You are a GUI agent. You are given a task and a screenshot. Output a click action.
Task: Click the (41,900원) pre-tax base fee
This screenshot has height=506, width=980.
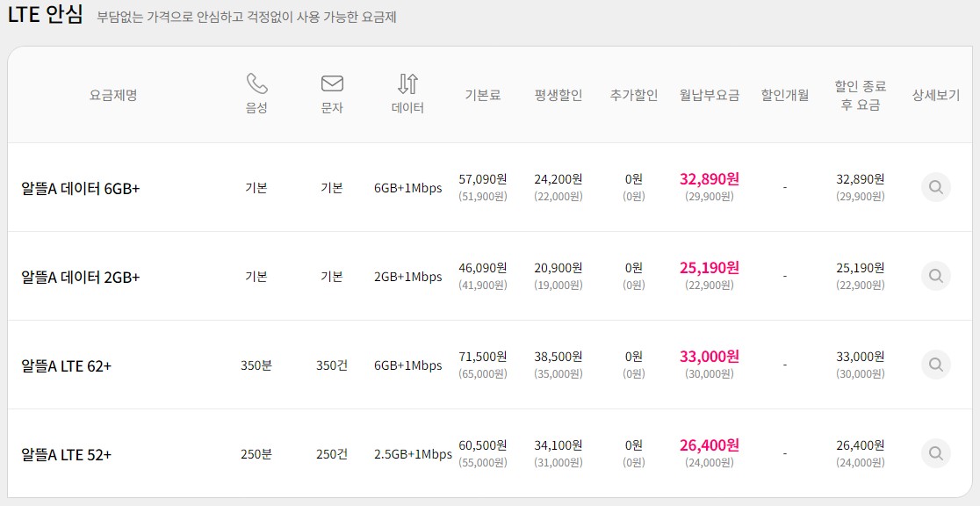pyautogui.click(x=482, y=286)
